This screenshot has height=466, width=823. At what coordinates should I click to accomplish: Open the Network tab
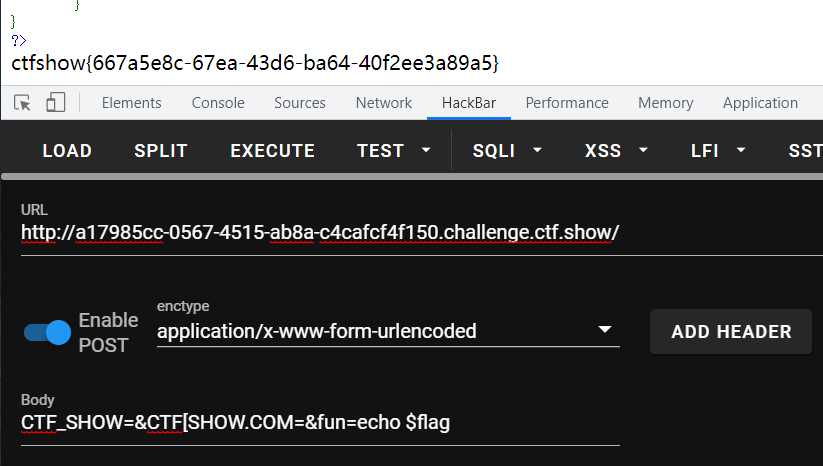384,103
